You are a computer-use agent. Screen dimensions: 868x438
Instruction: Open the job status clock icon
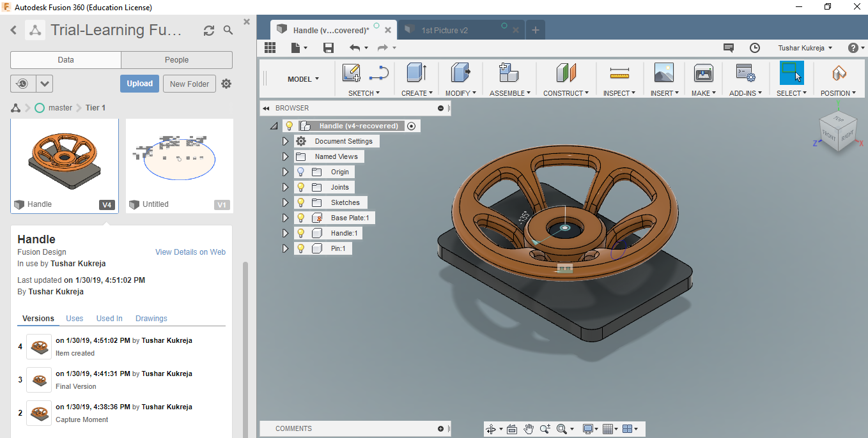coord(755,48)
